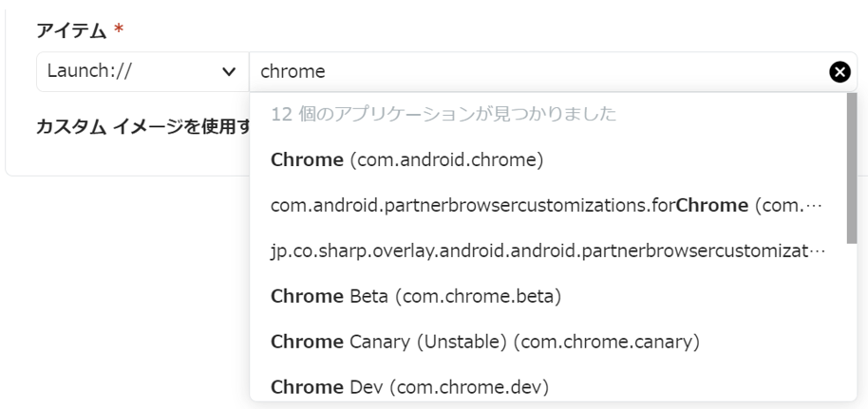The height and width of the screenshot is (409, 868).
Task: Click the 12 個のアプリケーション results header
Action: 443,115
